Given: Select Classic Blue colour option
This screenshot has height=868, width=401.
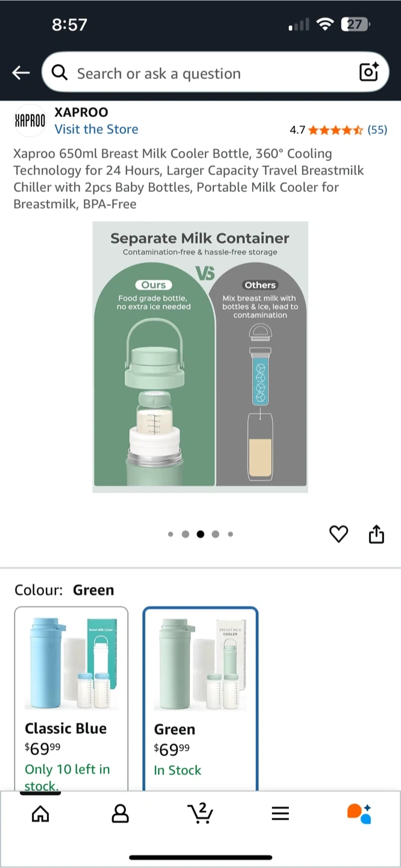Looking at the screenshot, I should 71,699.
